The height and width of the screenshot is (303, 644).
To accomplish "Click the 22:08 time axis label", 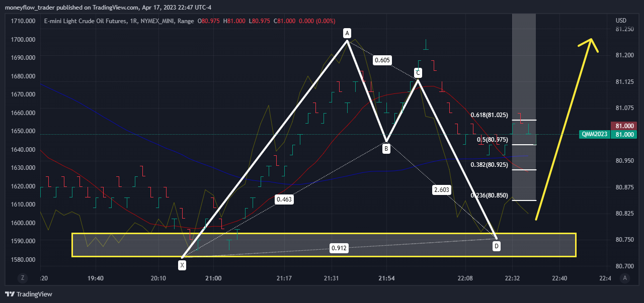I will (465, 278).
